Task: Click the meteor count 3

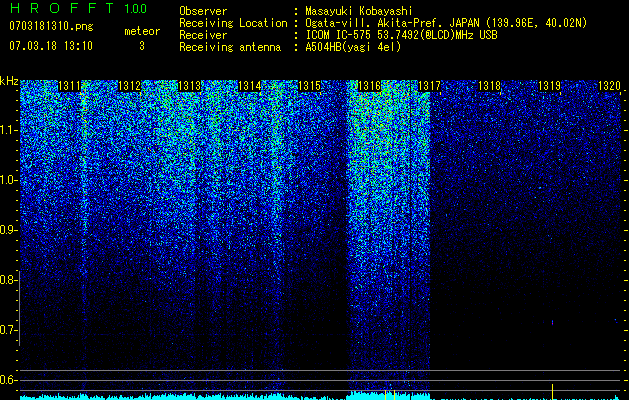Action: tap(142, 46)
